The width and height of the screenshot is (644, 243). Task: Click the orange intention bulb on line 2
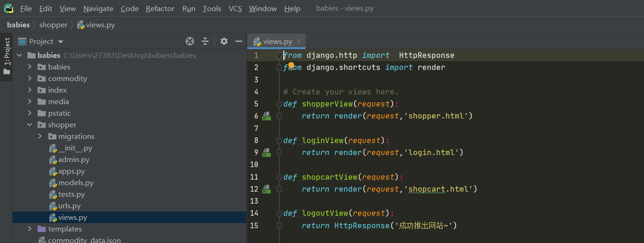click(291, 65)
